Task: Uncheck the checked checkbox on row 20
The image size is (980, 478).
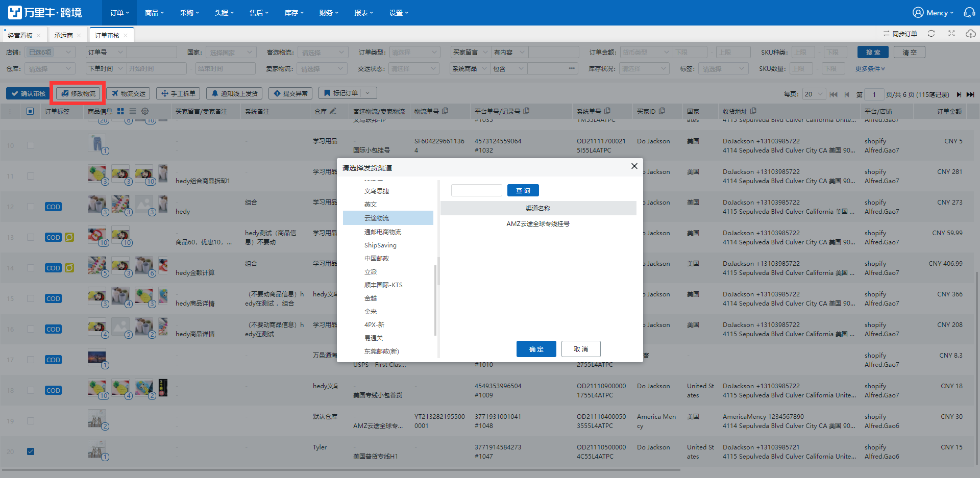Action: pos(31,451)
